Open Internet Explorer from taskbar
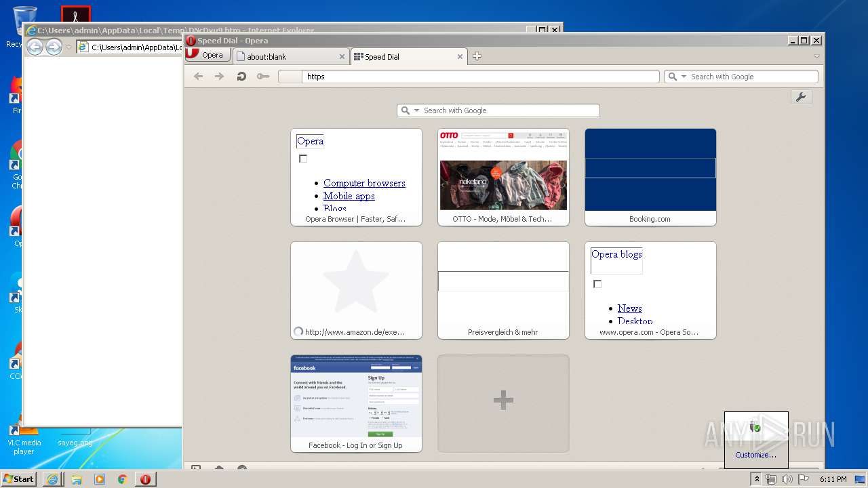This screenshot has height=488, width=868. (x=52, y=479)
